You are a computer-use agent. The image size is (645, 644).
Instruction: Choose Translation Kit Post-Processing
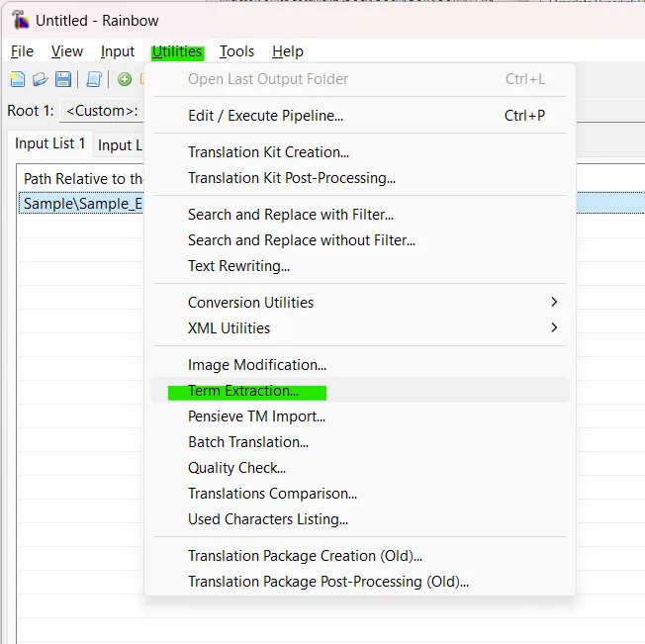tap(360, 178)
